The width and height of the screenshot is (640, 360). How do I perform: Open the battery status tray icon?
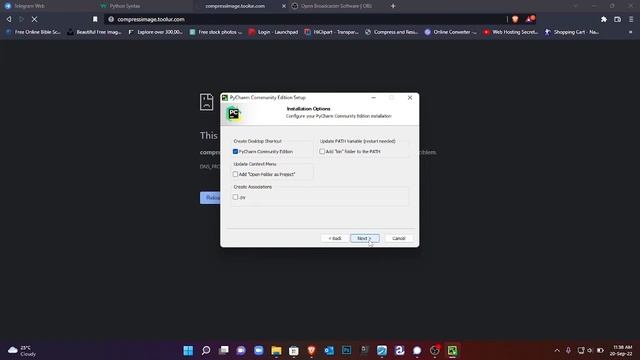point(600,350)
